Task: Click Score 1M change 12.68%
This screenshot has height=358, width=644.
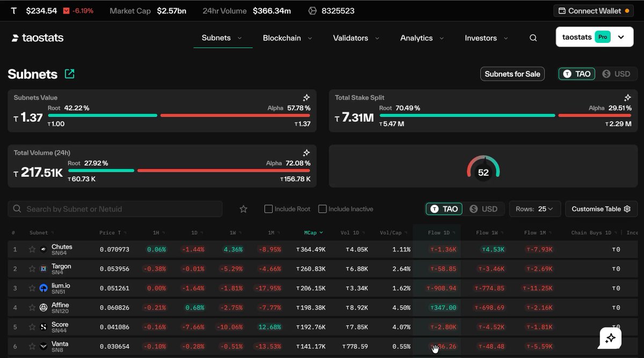Action: (x=269, y=327)
